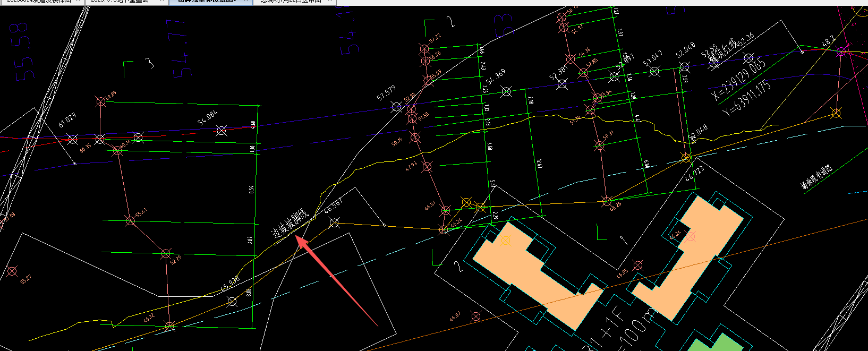Image resolution: width=868 pixels, height=351 pixels.
Task: Select the 50.15 orange elevation text
Action: click(x=397, y=141)
